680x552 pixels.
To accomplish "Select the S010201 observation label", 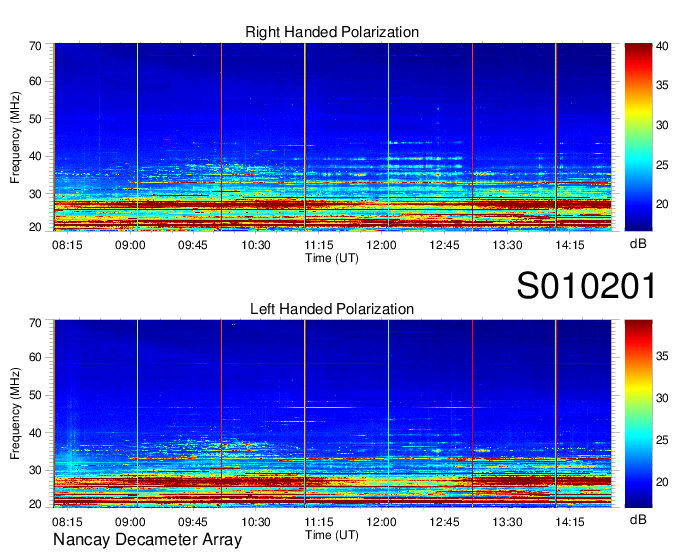I will click(x=586, y=286).
